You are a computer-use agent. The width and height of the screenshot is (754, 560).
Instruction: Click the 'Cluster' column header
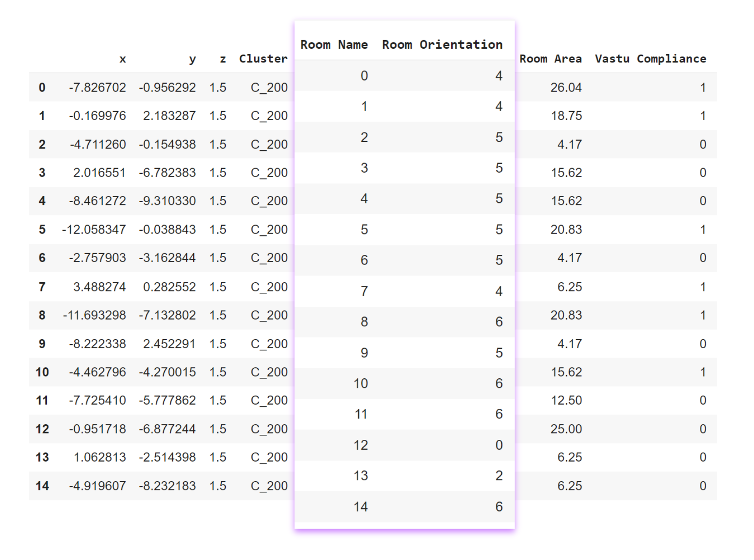click(x=263, y=59)
